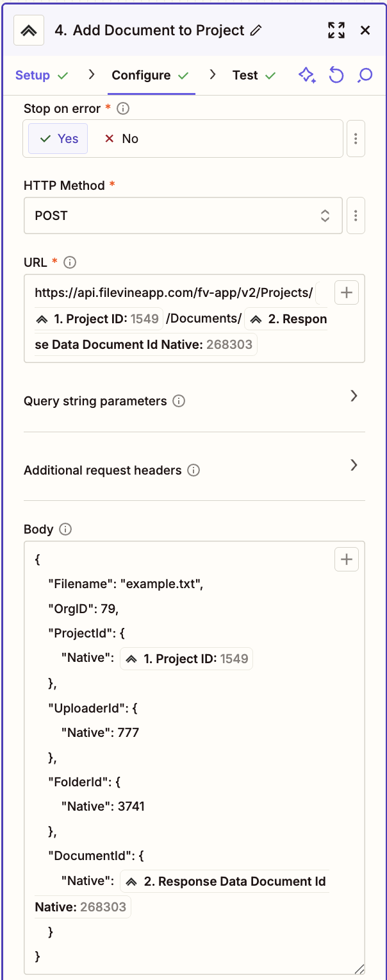Expand Query string parameters section
The image size is (387, 980).
point(354,396)
